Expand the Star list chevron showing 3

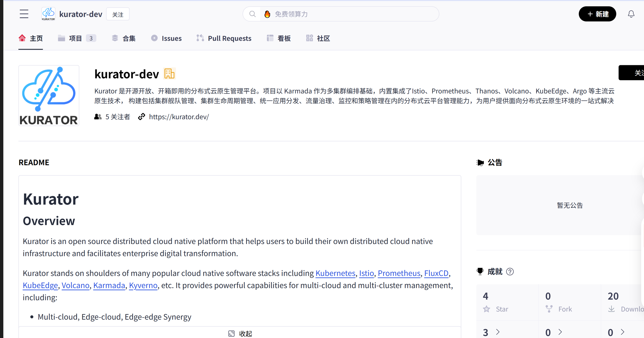click(x=498, y=332)
